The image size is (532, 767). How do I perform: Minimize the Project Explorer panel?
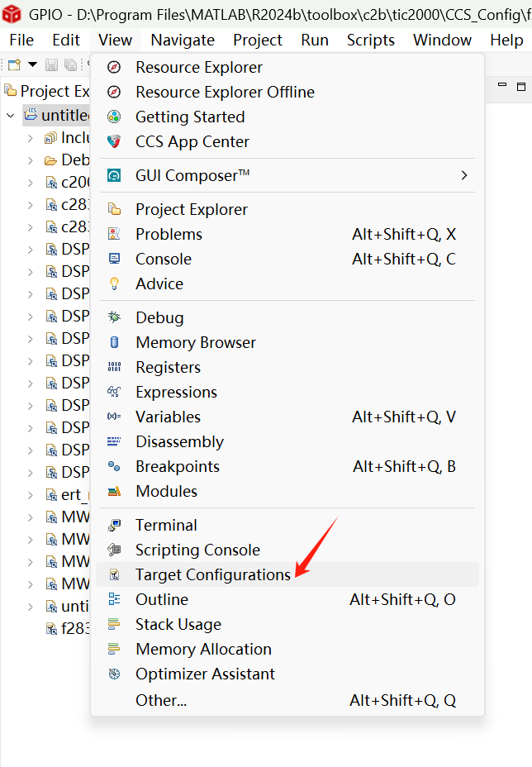pos(502,85)
